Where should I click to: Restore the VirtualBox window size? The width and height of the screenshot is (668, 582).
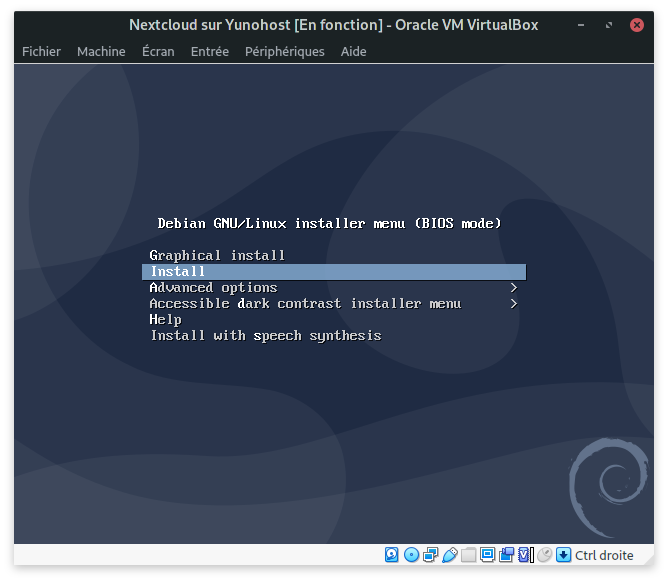tap(609, 25)
